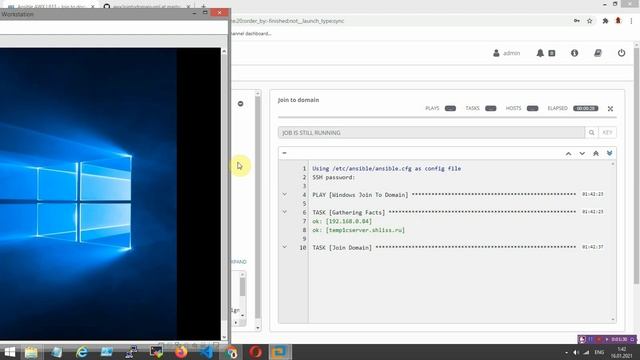Switch to Chrome in the taskbar
The width and height of the screenshot is (640, 360).
pyautogui.click(x=231, y=352)
